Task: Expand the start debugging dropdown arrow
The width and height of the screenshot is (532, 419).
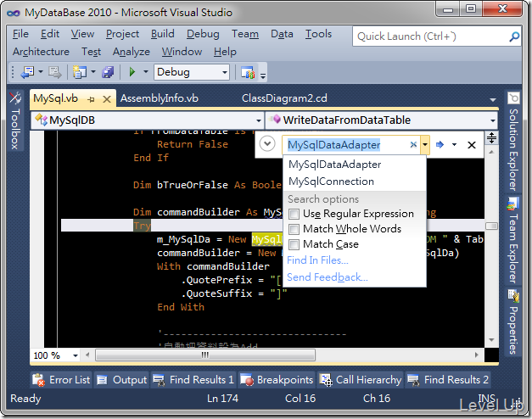Action: [146, 72]
